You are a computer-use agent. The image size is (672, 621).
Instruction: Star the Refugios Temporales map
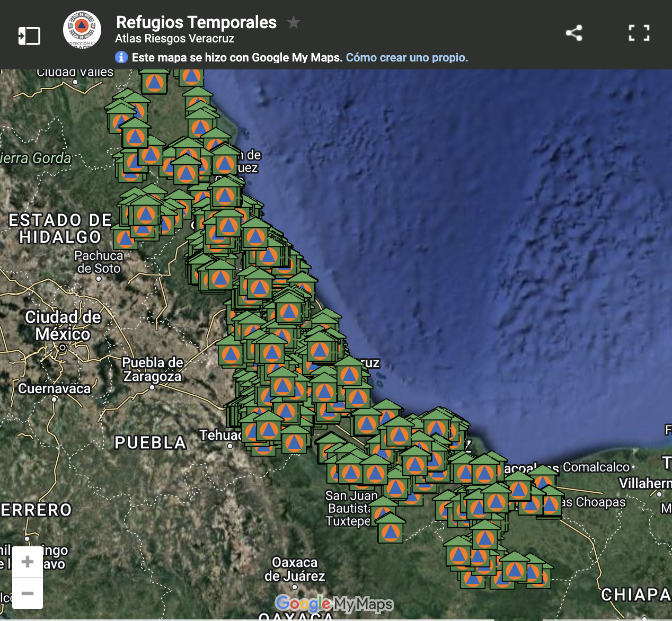click(x=293, y=22)
